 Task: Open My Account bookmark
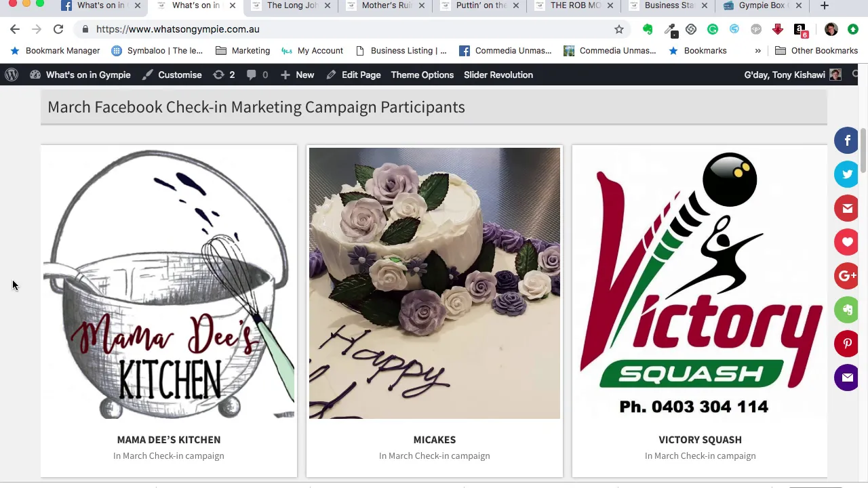312,51
